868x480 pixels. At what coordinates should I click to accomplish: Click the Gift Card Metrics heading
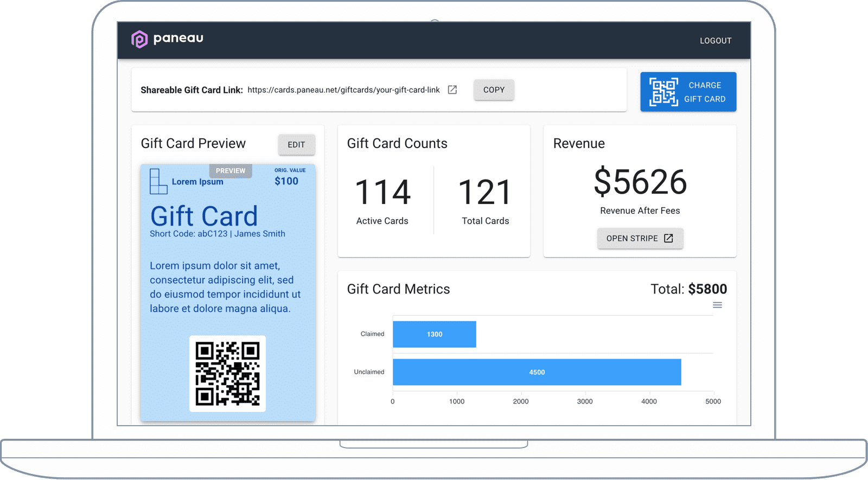(x=399, y=289)
